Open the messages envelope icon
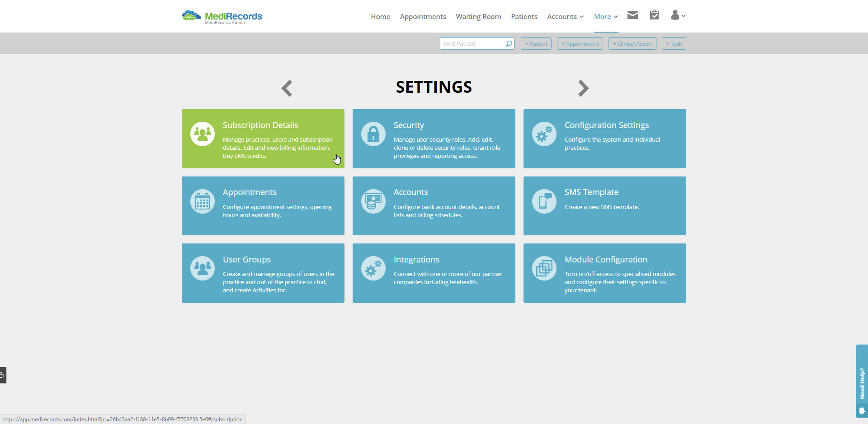Viewport: 868px width, 424px height. coord(632,15)
